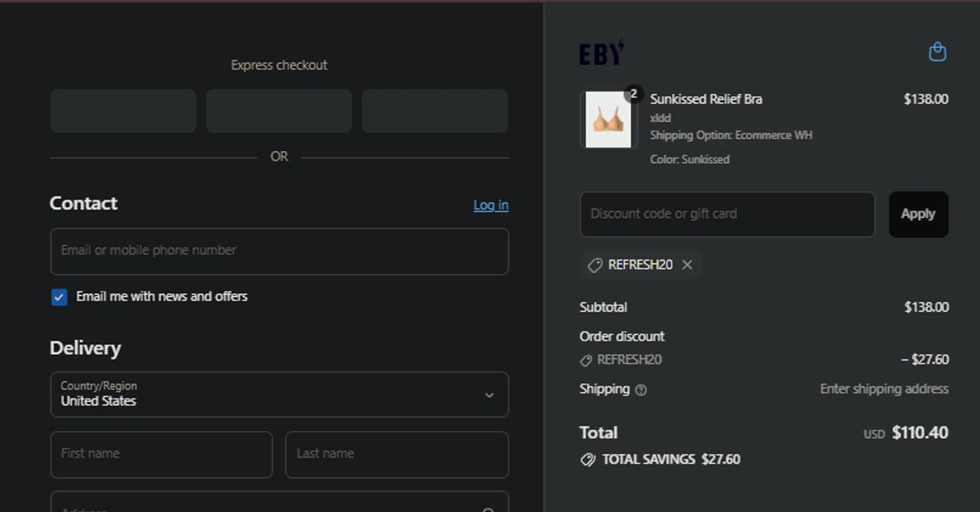Click the – $27.60 discount amount
This screenshot has height=512, width=980.
(925, 360)
